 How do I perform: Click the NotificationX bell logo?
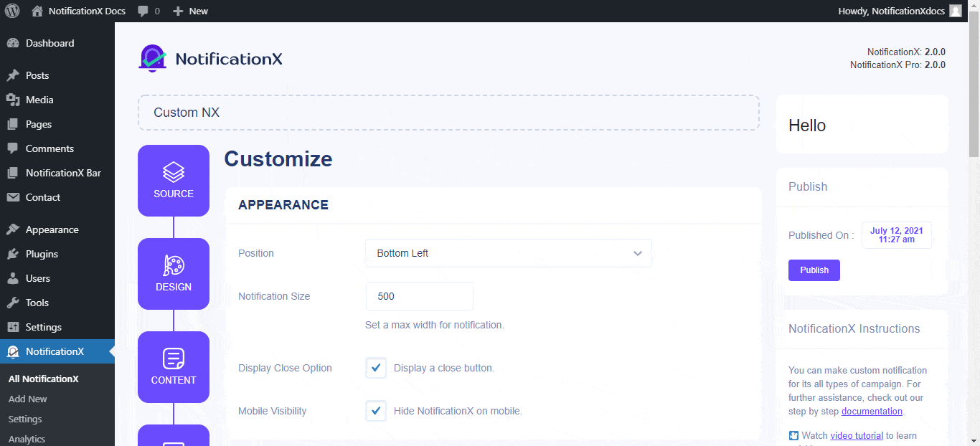152,59
